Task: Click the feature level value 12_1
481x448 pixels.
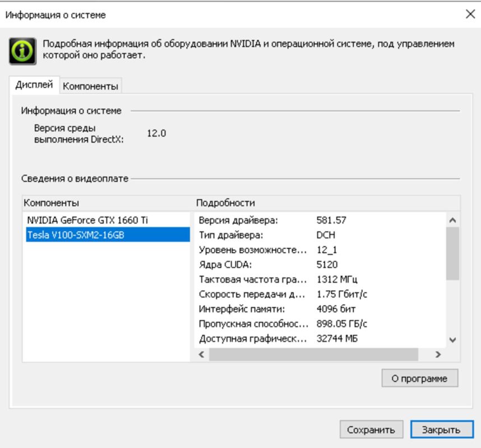Action: [327, 250]
